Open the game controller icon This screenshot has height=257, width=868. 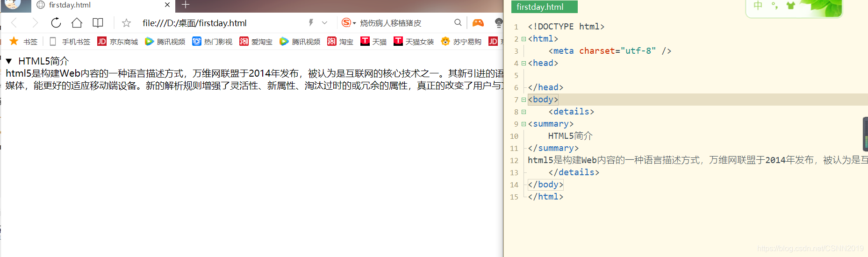point(478,22)
